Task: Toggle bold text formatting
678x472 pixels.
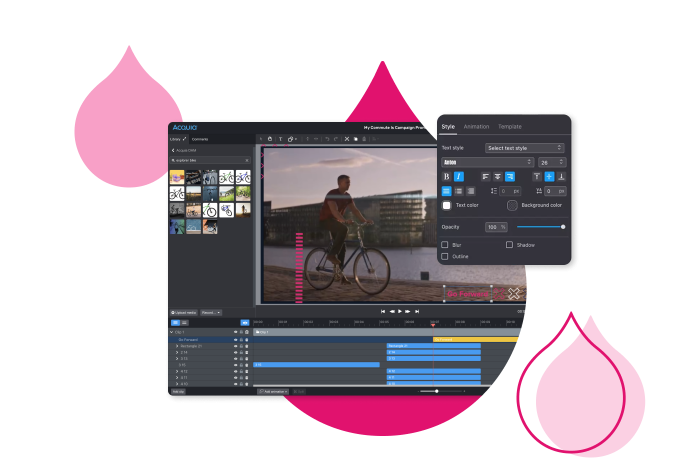Action: 447,176
